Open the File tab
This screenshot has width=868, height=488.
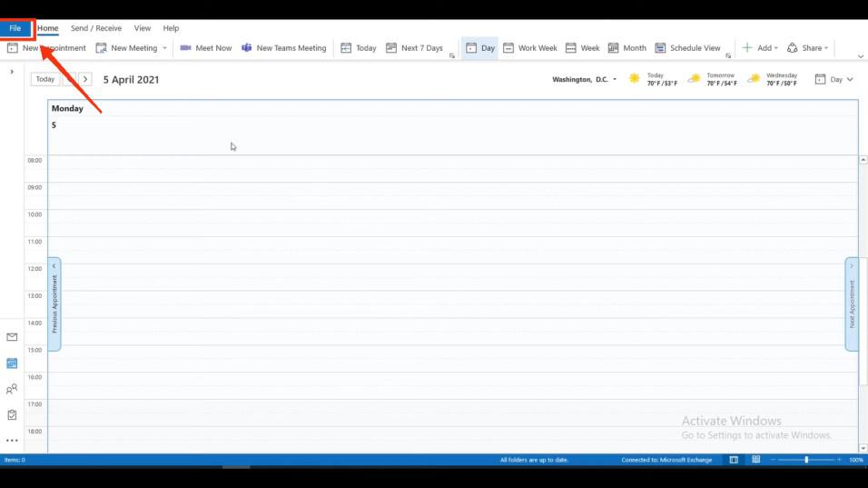15,28
